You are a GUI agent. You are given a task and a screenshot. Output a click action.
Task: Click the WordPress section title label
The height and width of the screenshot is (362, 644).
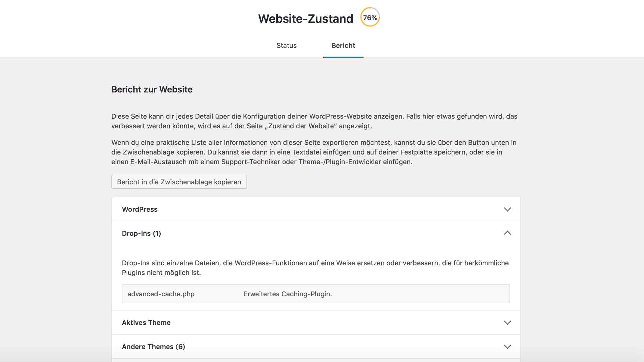pyautogui.click(x=139, y=209)
